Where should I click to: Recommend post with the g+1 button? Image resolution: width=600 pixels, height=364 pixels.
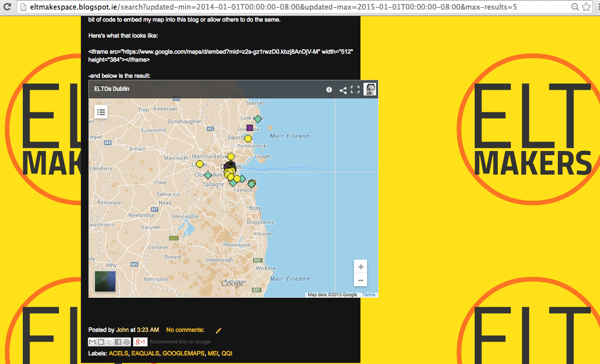tap(140, 342)
